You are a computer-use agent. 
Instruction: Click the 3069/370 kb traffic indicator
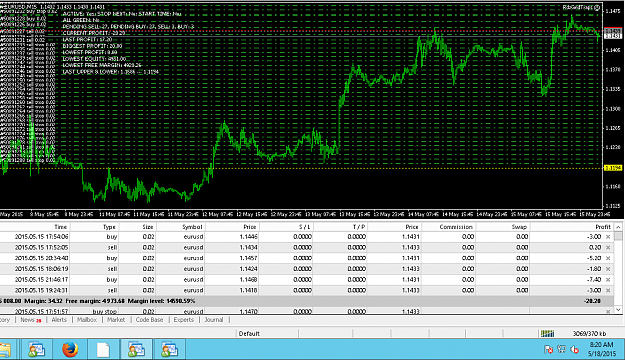tap(589, 334)
